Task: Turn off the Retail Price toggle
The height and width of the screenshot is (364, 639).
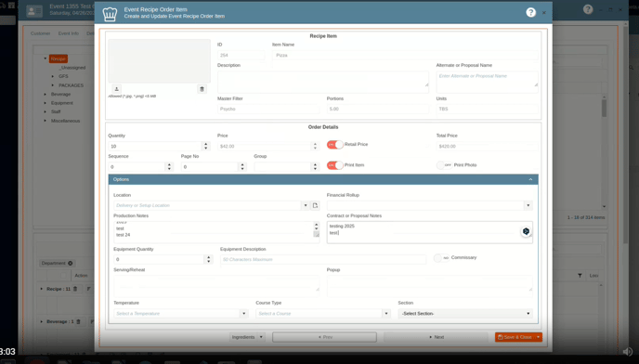Action: coord(335,145)
